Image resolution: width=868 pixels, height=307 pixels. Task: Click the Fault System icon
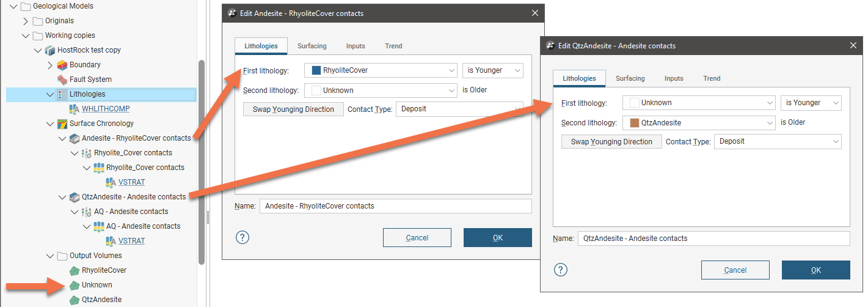62,80
